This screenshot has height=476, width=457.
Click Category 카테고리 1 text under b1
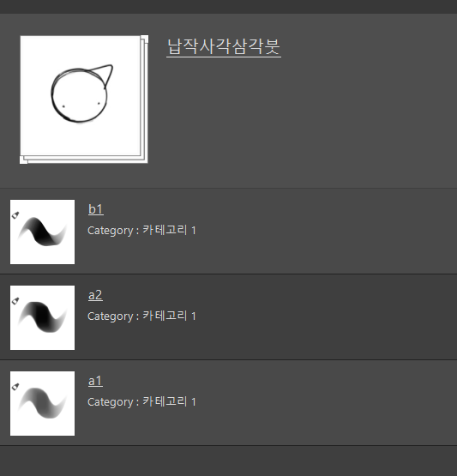141,230
